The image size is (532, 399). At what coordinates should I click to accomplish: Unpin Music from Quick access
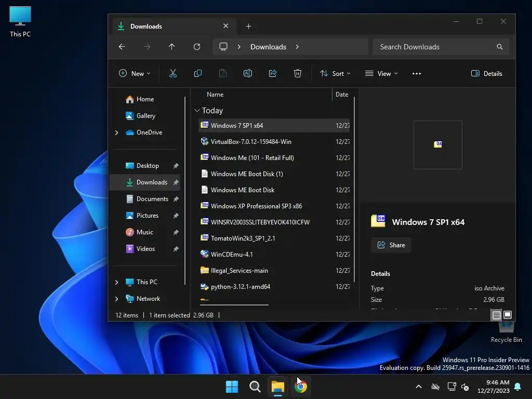click(x=176, y=232)
